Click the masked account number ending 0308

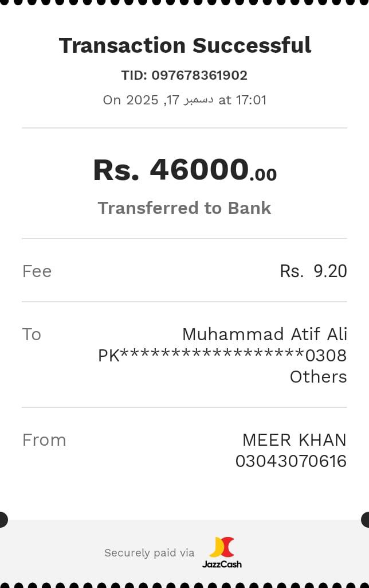coord(222,356)
